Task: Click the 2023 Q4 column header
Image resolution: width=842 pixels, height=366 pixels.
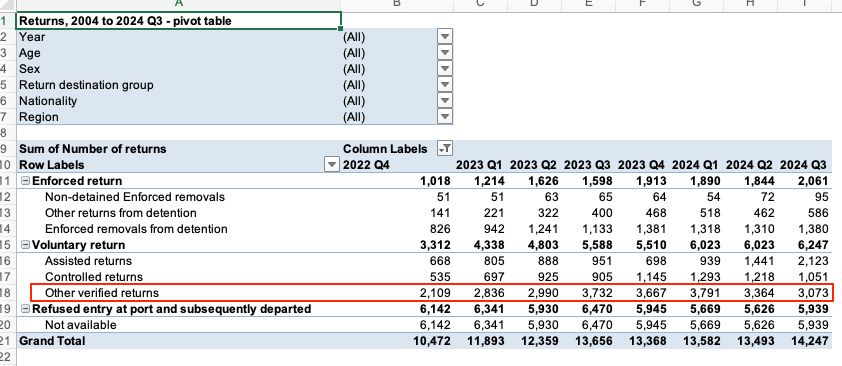Action: coord(641,165)
